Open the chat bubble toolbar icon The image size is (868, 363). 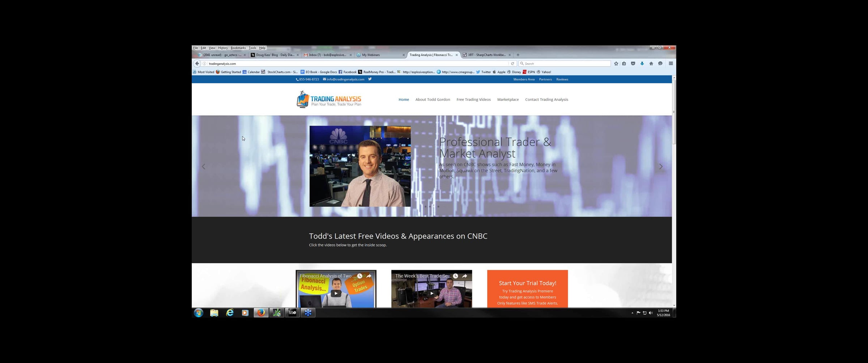pyautogui.click(x=660, y=64)
